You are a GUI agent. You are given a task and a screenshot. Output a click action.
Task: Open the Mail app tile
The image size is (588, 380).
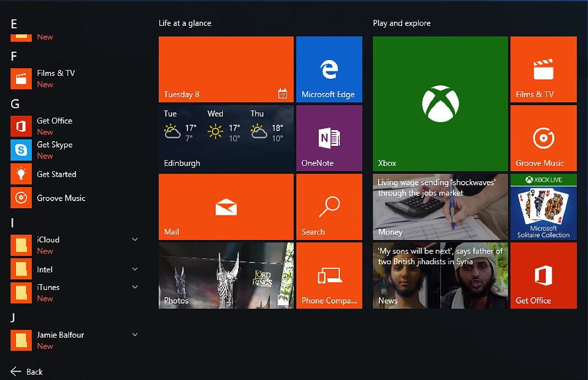226,207
